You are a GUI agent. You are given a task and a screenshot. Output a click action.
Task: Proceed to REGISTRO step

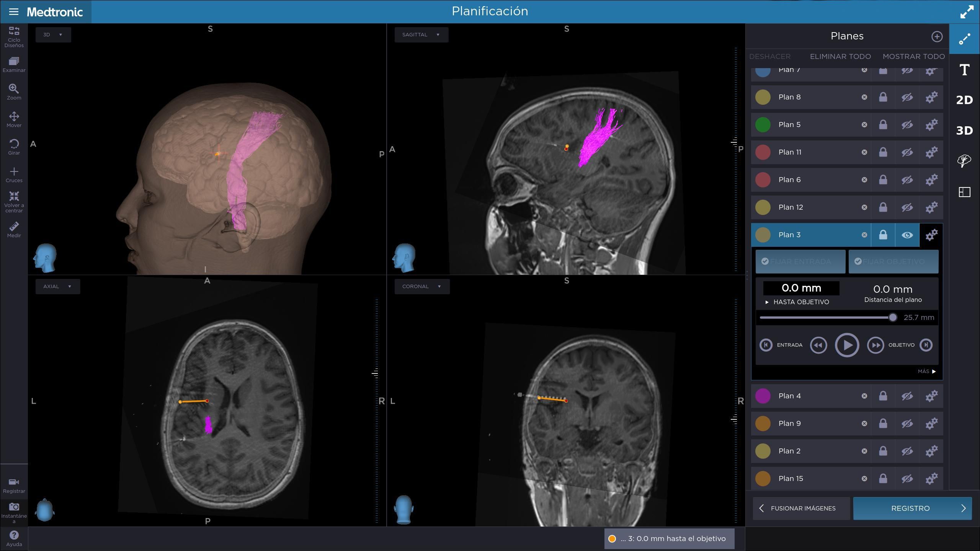912,508
